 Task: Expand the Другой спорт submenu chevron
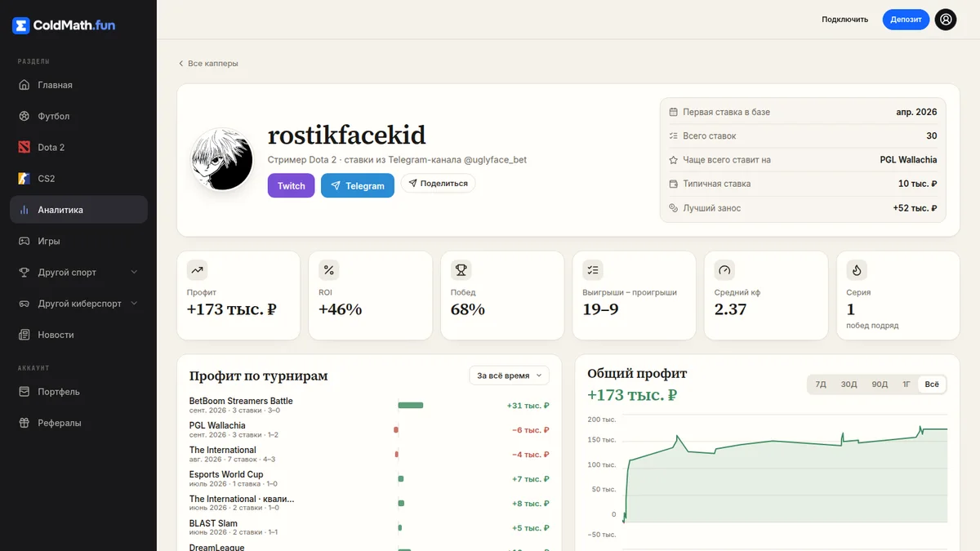coord(134,272)
